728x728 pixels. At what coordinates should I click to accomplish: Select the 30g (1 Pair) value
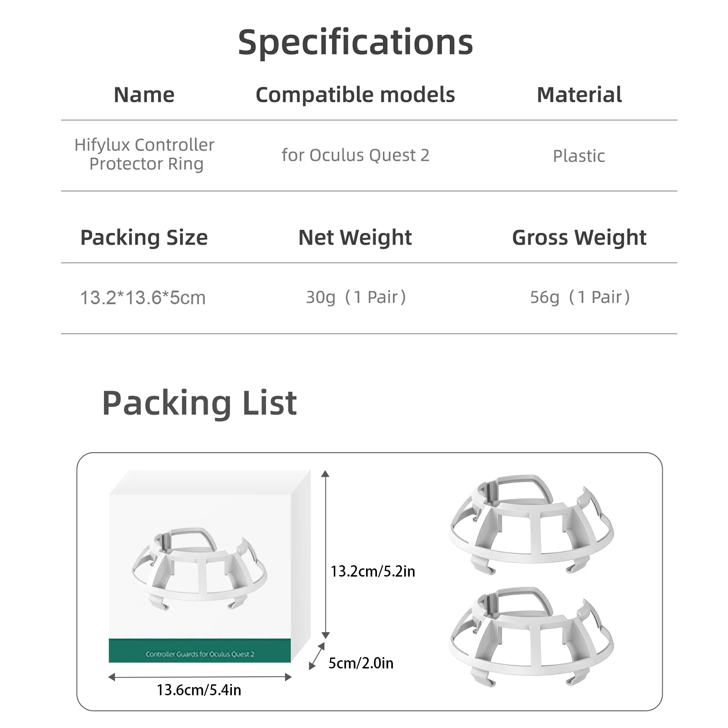(356, 297)
